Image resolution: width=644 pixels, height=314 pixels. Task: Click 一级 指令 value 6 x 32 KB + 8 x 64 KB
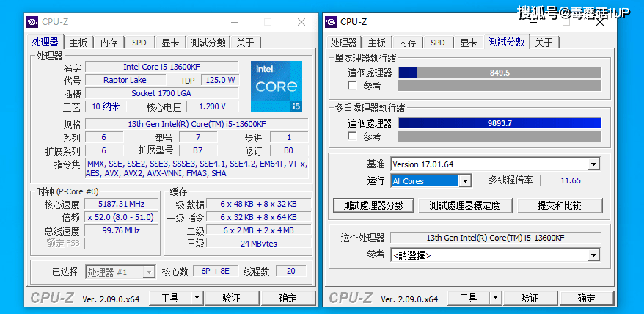point(259,217)
